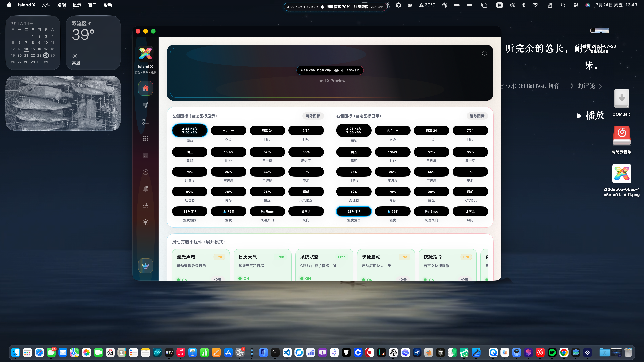Launch Google Chrome from the Dock

[564, 352]
